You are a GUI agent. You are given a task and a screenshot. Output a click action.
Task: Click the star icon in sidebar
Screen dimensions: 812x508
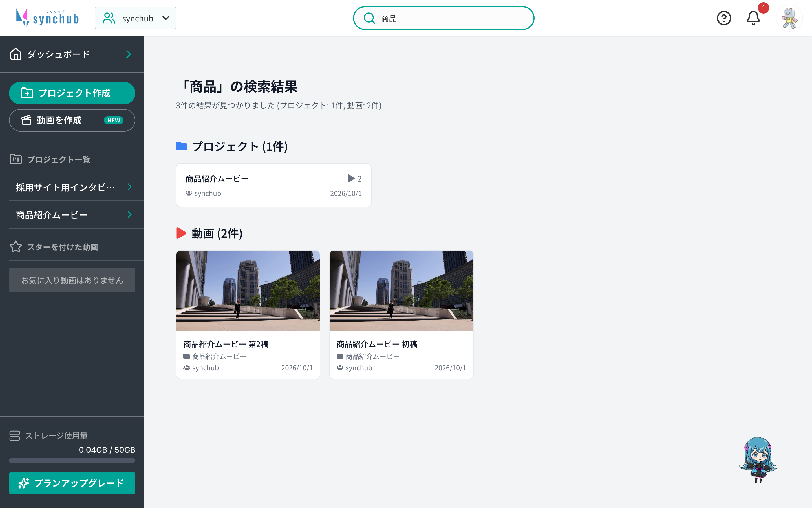tap(16, 247)
